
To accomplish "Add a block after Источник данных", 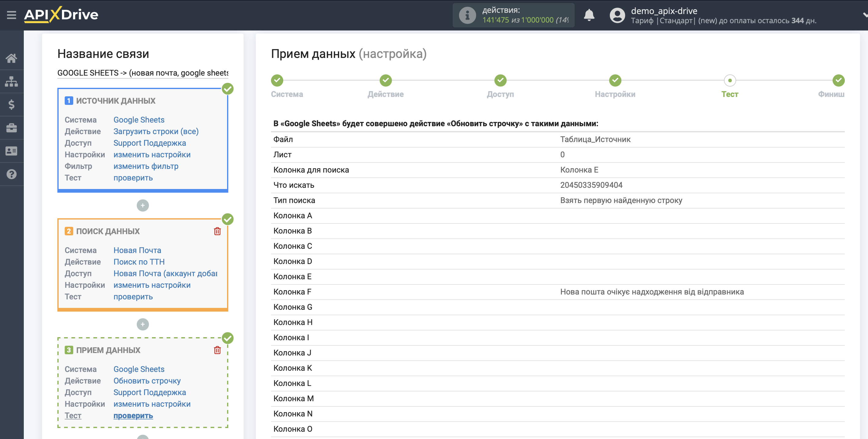I will tap(143, 205).
